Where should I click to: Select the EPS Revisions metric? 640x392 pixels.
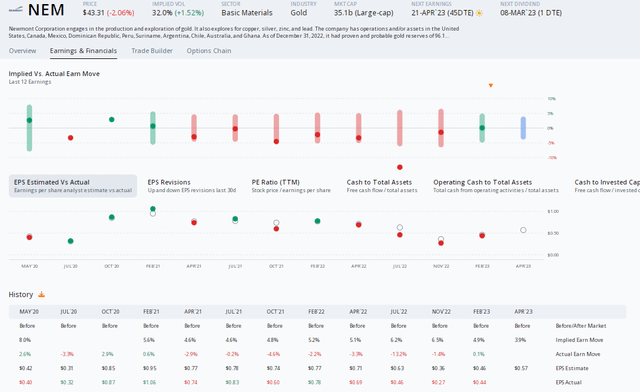click(x=191, y=186)
